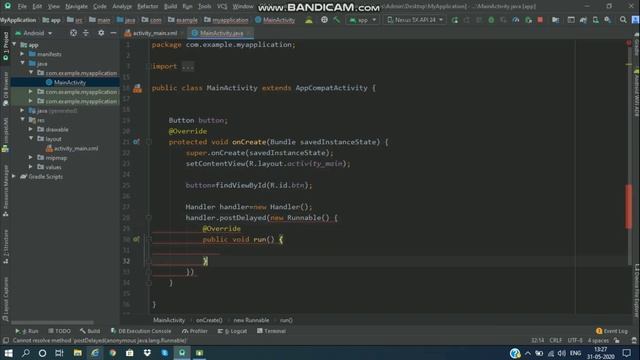Click the 4 spaces indent status entry

pyautogui.click(x=598, y=340)
